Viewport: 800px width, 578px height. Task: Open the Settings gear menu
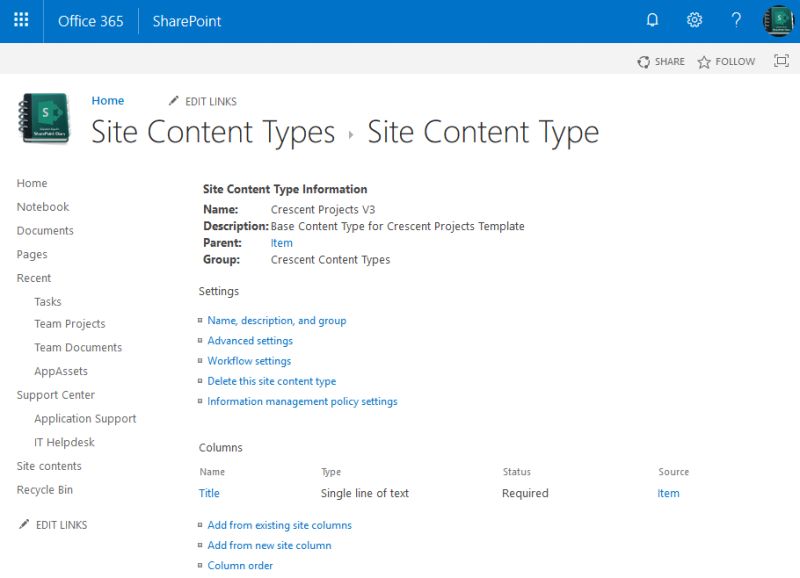tap(694, 20)
